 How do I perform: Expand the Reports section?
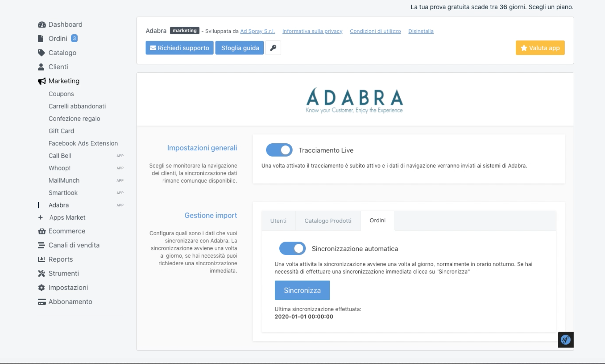click(60, 259)
